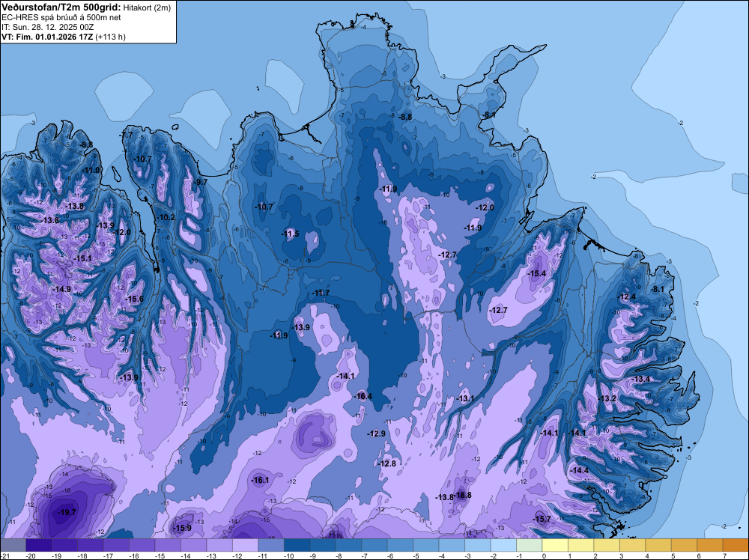
Task: Click the 'VT: Fim. 01.01.2026 17Z' valid time
Action: pos(47,37)
